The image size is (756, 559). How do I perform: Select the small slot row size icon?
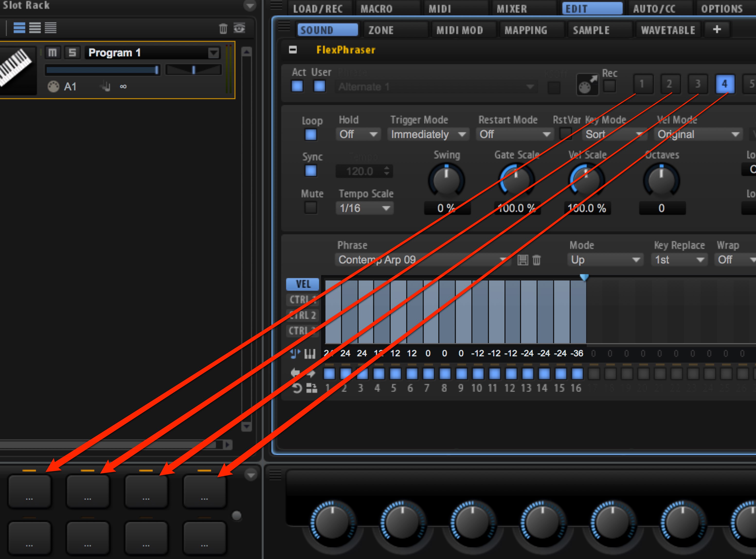(x=50, y=28)
